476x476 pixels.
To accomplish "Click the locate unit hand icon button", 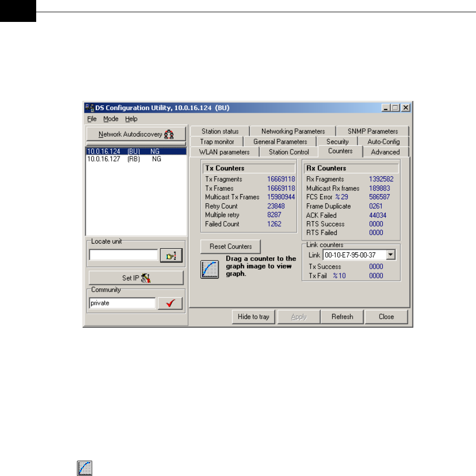I will coord(171,256).
